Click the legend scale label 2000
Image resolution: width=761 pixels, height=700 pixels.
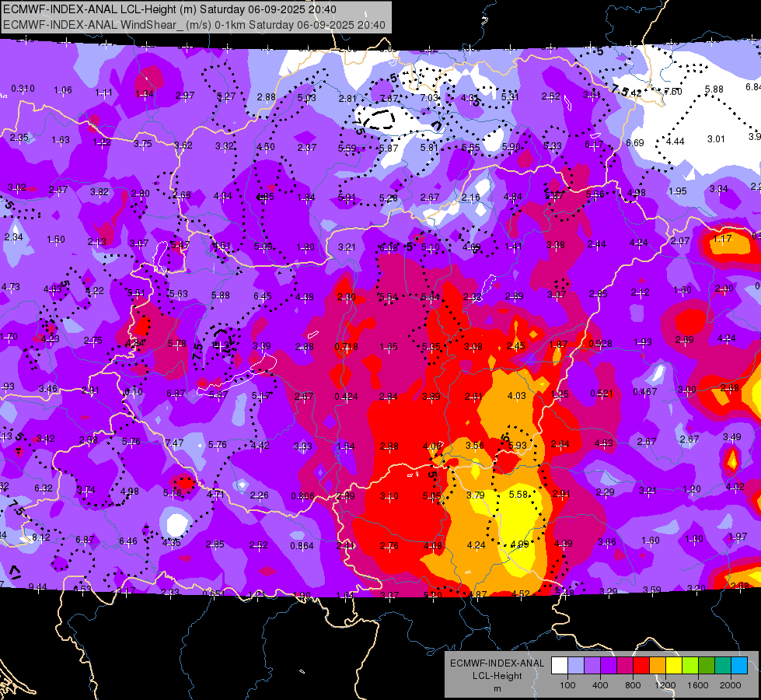[731, 685]
